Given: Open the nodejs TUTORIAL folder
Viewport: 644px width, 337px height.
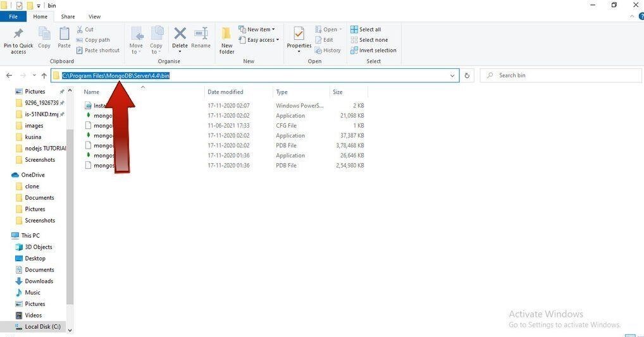Looking at the screenshot, I should pos(40,148).
